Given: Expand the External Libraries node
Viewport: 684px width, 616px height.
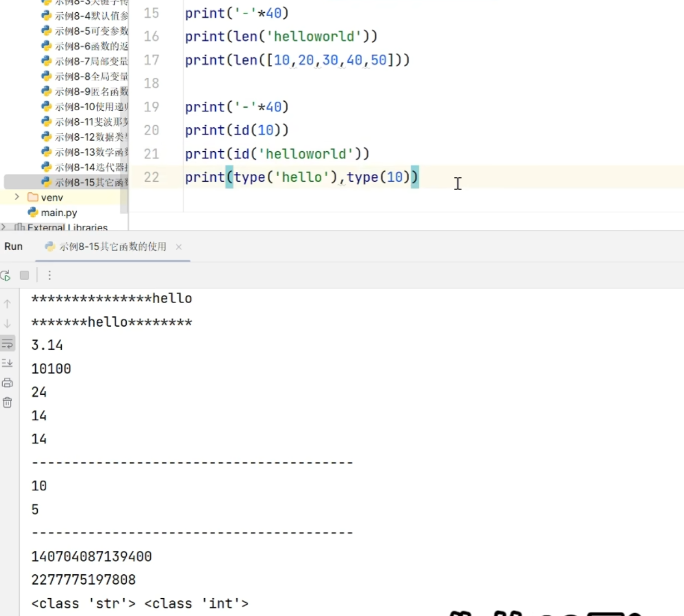Looking at the screenshot, I should coord(4,227).
